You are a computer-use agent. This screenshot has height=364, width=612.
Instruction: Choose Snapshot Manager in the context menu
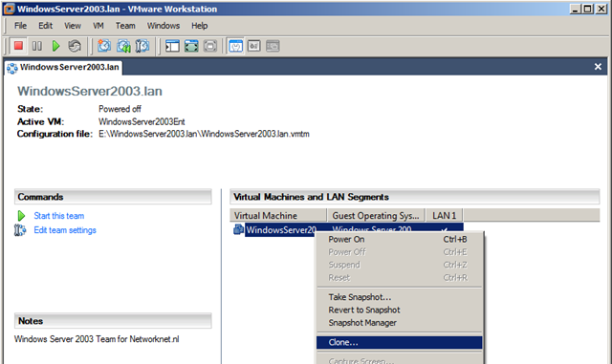pyautogui.click(x=400, y=323)
